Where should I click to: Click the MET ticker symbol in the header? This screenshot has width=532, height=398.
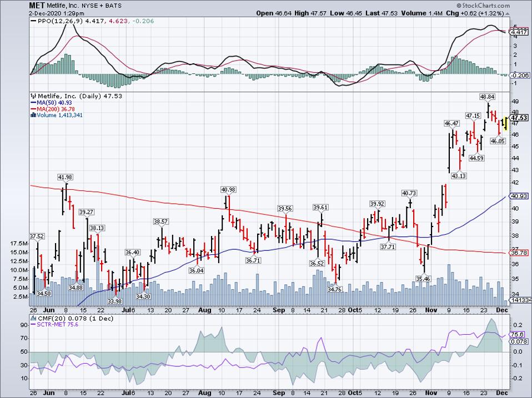coord(37,6)
